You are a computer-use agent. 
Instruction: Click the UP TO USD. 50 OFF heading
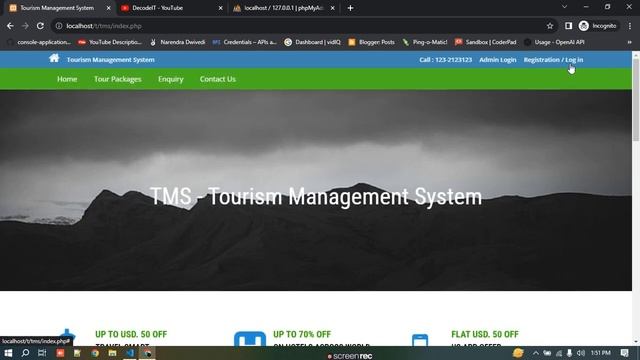pos(131,334)
